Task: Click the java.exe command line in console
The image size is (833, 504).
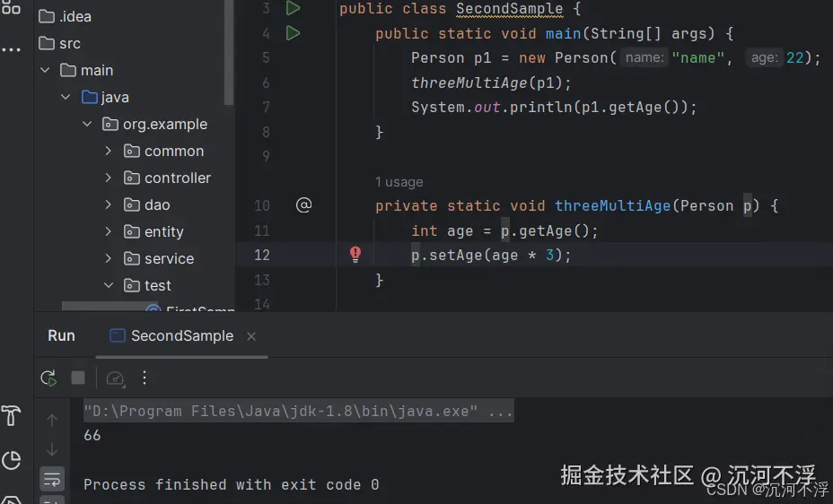Action: pos(299,411)
